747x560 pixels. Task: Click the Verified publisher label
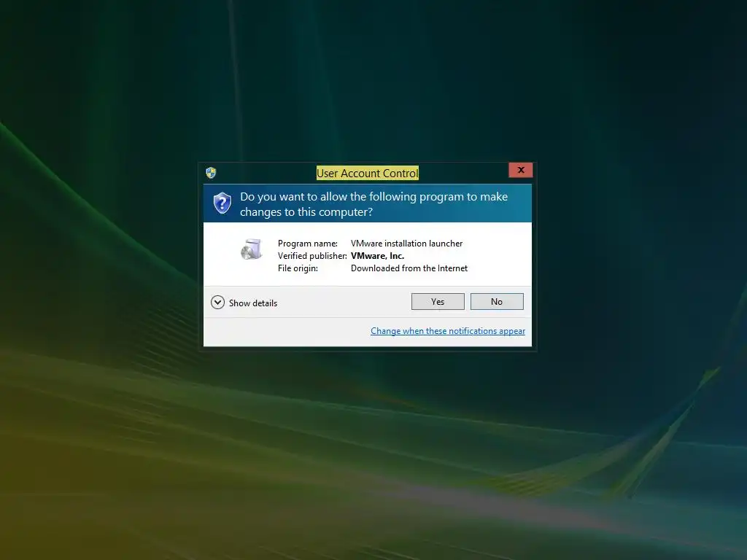pos(312,256)
